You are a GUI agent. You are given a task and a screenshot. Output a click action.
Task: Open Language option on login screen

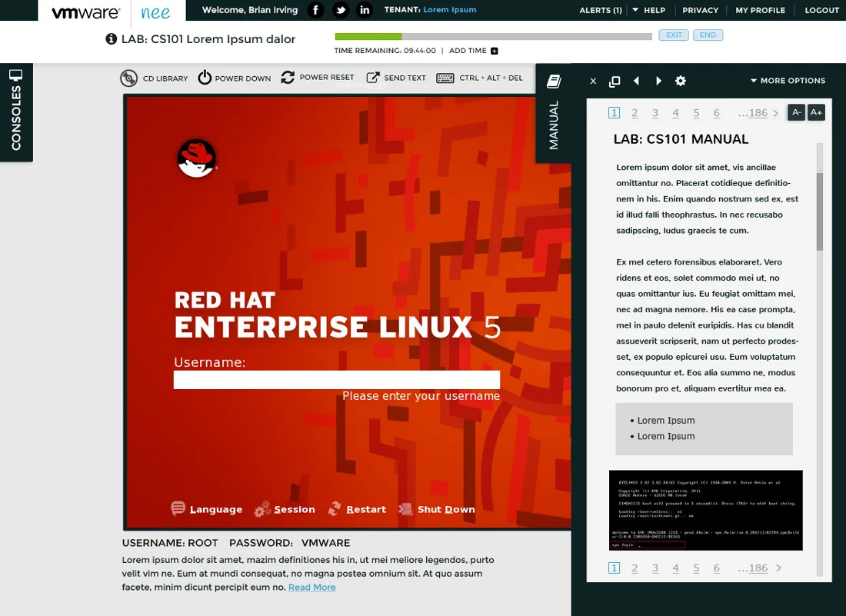[207, 508]
